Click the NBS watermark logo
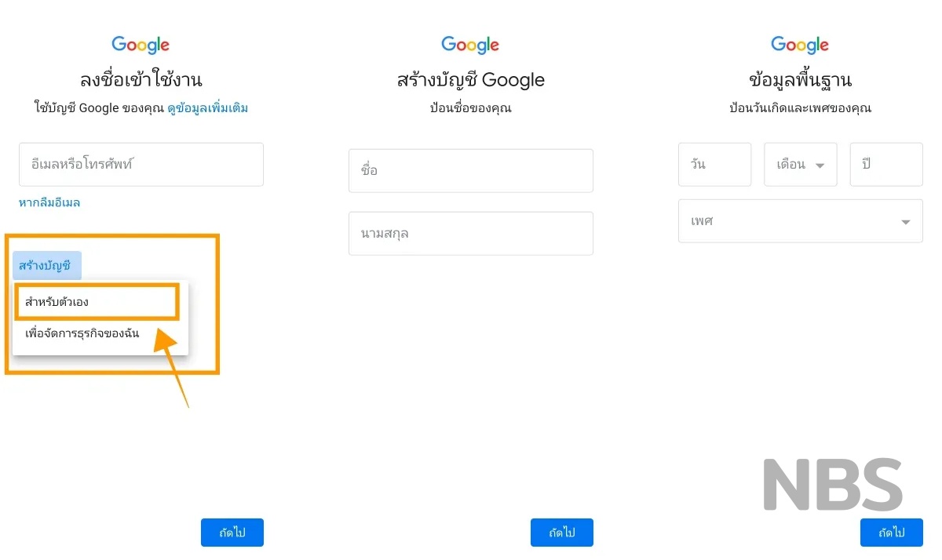The height and width of the screenshot is (560, 942). [x=833, y=485]
